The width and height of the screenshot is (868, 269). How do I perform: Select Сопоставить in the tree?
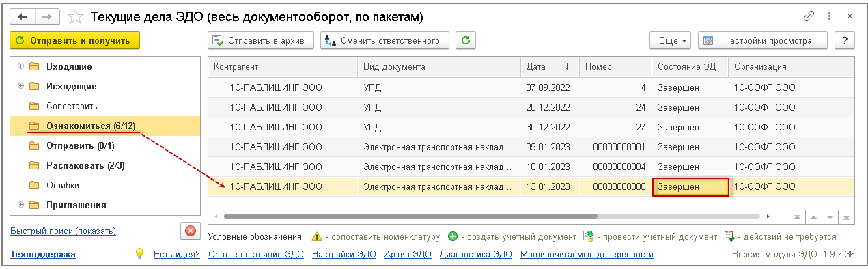pos(72,107)
